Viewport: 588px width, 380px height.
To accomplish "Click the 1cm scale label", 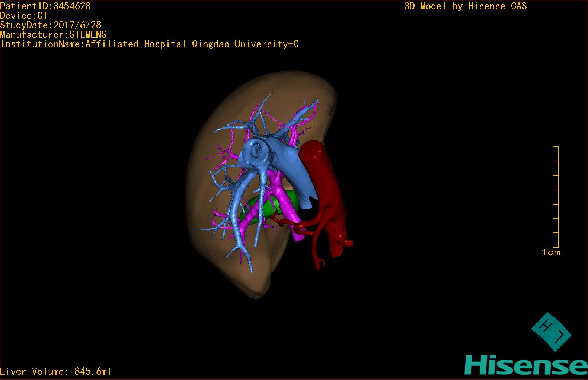I will pos(551,252).
